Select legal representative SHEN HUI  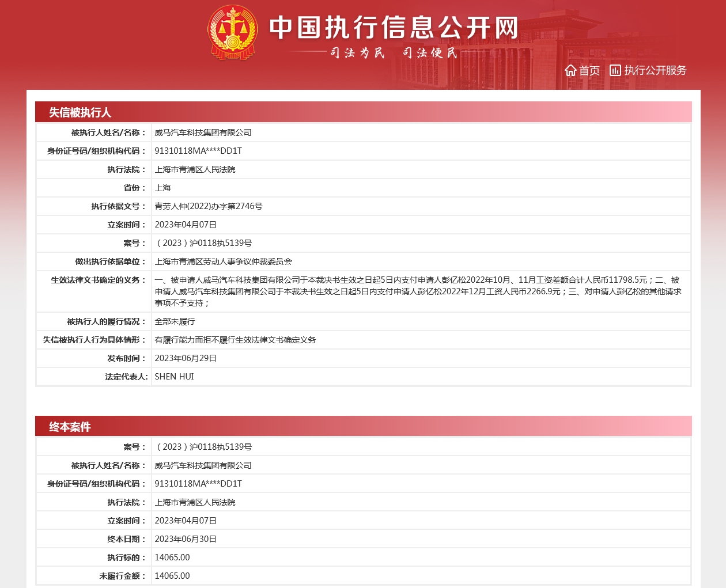coord(174,377)
